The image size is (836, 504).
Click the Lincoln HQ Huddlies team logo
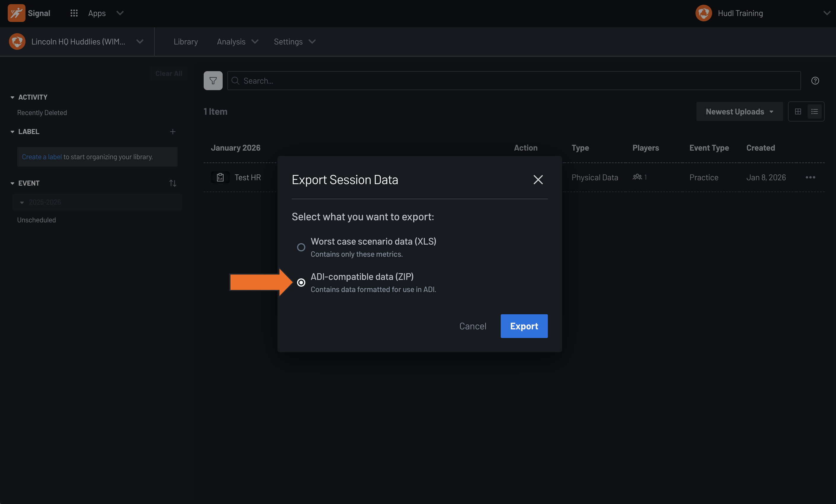(x=17, y=42)
